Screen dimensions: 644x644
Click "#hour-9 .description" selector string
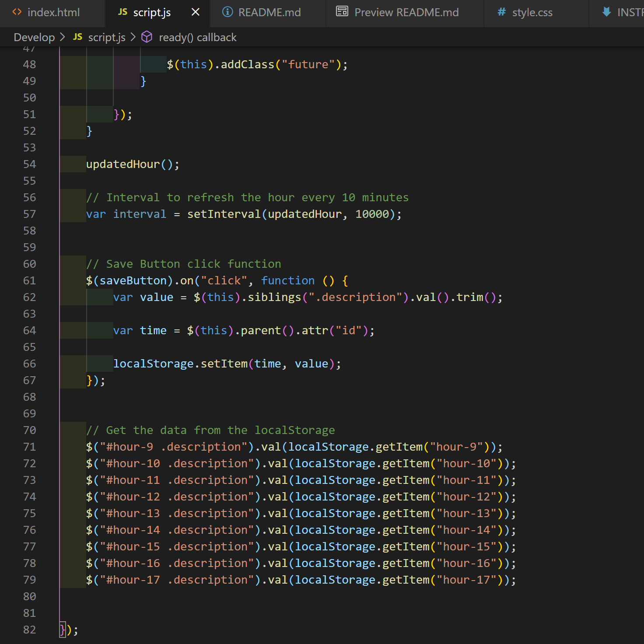point(174,447)
